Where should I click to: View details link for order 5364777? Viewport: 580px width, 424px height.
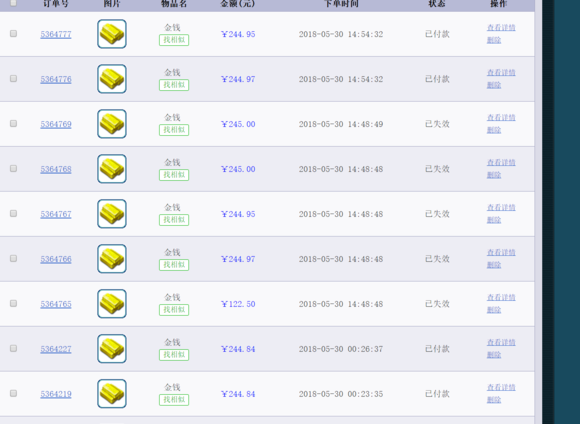(x=501, y=28)
